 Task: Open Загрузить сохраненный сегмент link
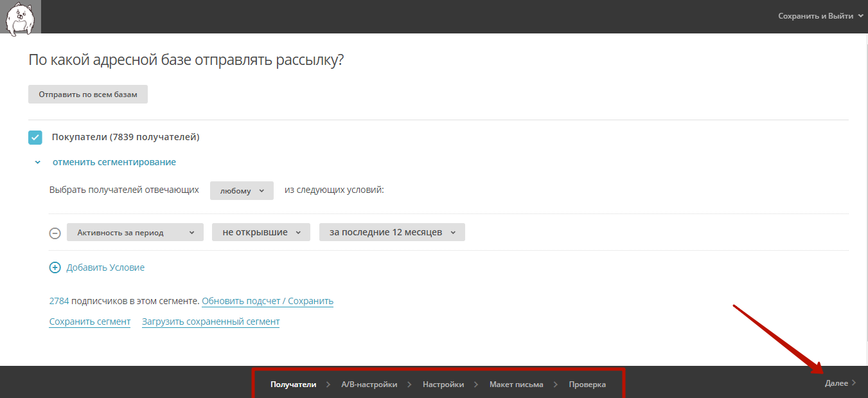click(211, 321)
